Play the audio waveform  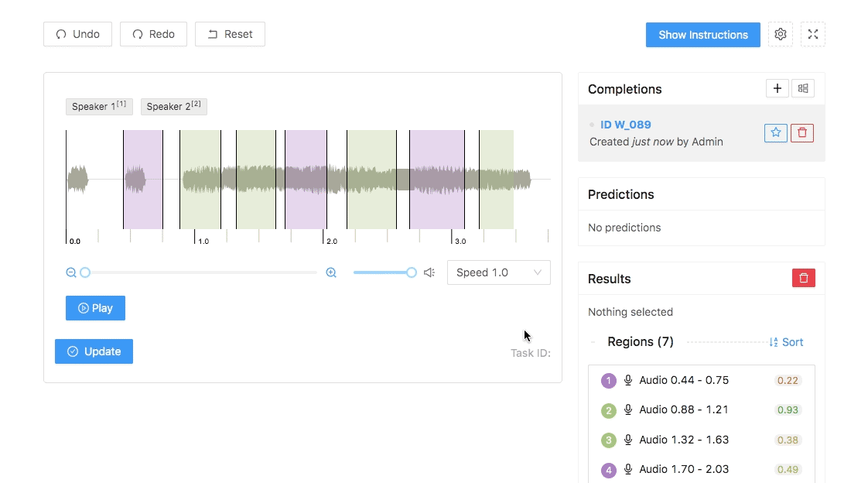(x=95, y=308)
